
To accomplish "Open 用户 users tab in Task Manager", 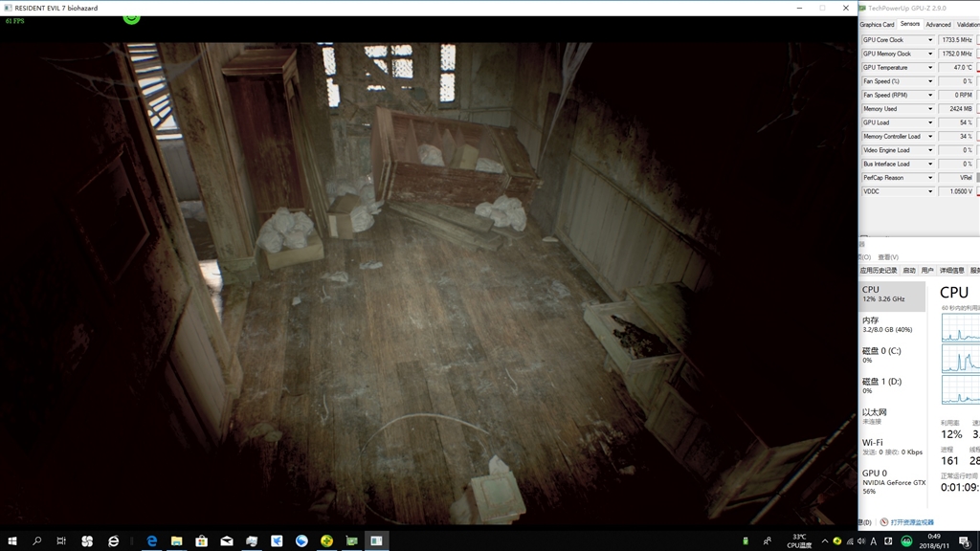I will click(927, 271).
